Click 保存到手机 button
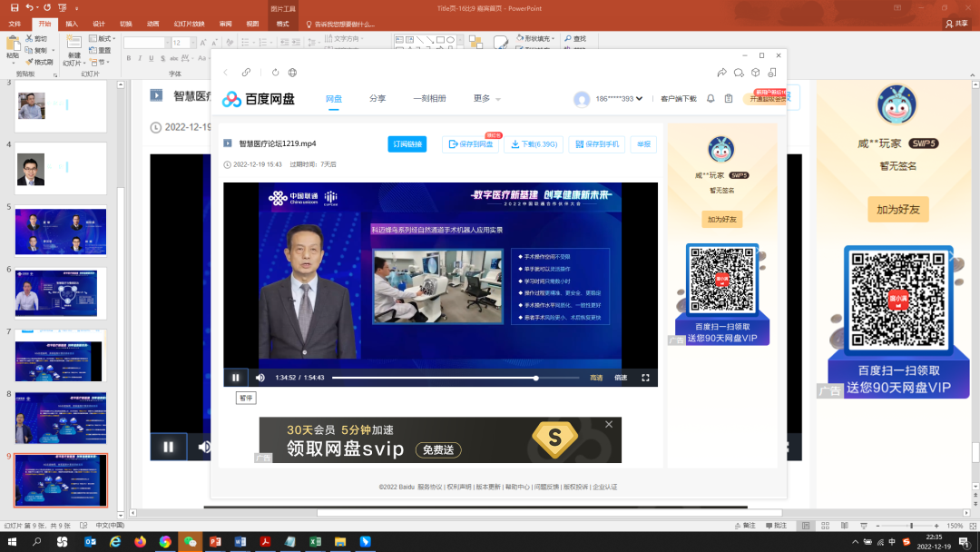This screenshot has height=552, width=980. click(597, 144)
